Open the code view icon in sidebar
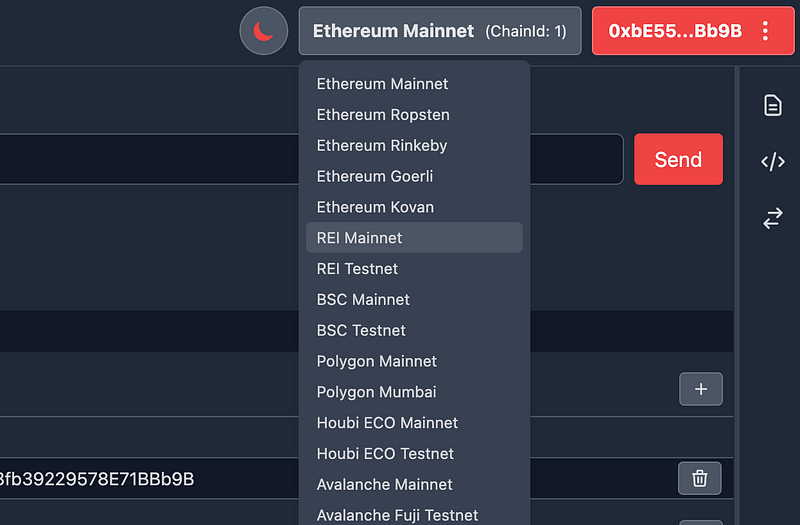This screenshot has height=525, width=800. click(x=773, y=162)
